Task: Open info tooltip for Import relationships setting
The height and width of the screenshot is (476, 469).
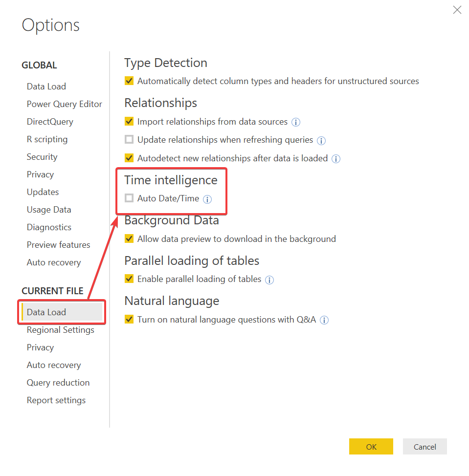Action: point(296,122)
